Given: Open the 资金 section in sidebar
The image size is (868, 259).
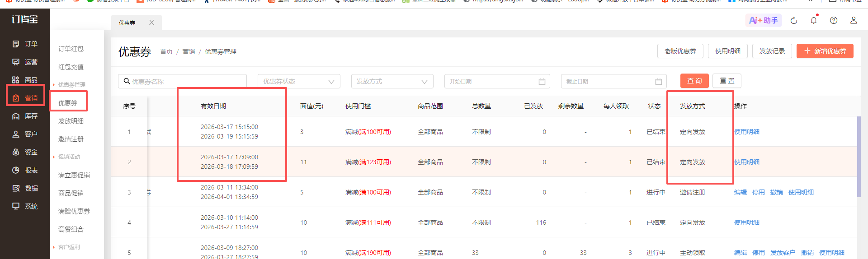Looking at the screenshot, I should tap(25, 152).
